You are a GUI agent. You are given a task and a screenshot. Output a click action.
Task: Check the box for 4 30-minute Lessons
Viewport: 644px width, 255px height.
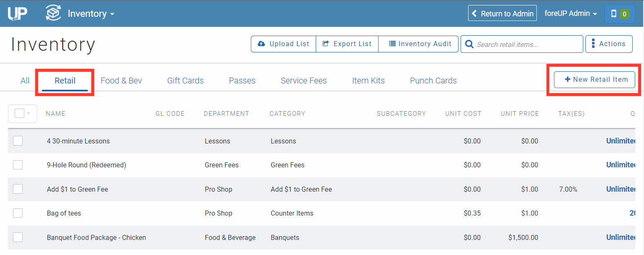[x=18, y=141]
